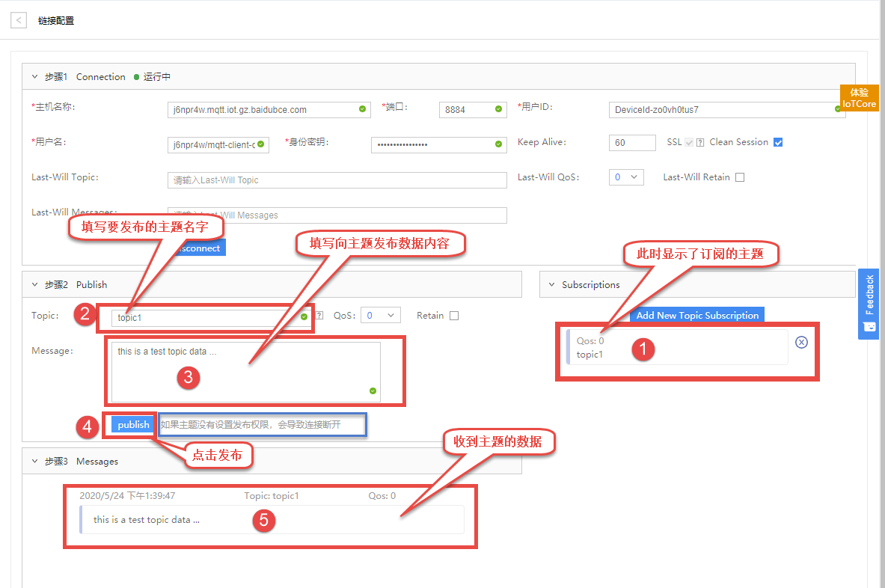Viewport: 885px width, 588px height.
Task: Enable the Last-Will Retain checkbox
Action: coord(740,177)
